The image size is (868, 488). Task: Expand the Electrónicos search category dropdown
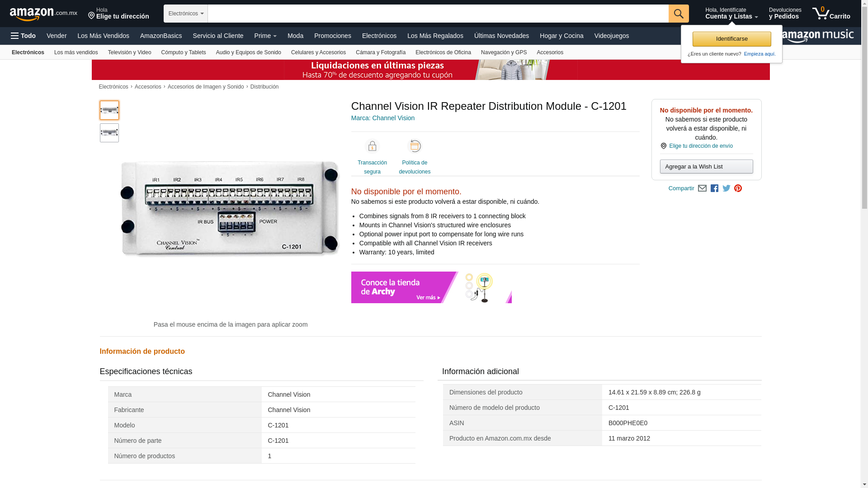pyautogui.click(x=186, y=14)
